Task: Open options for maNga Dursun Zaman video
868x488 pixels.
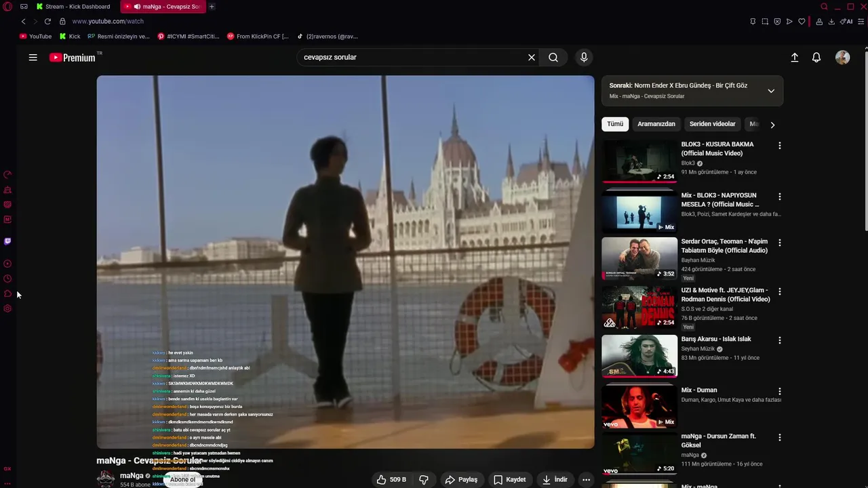Action: [x=779, y=438]
